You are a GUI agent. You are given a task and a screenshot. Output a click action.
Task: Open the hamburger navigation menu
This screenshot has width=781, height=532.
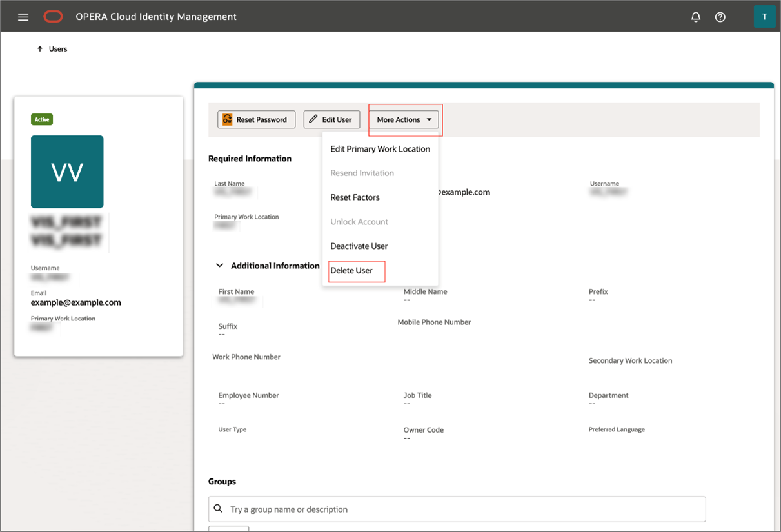pyautogui.click(x=23, y=17)
